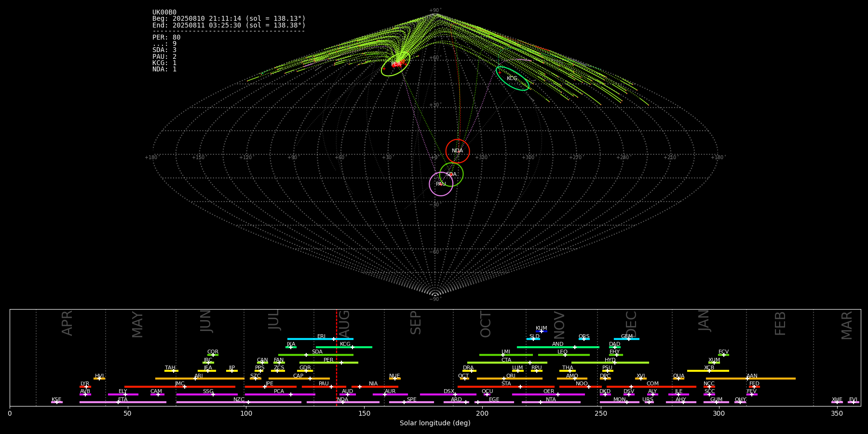This screenshot has width=868, height=434.
Task: Select the LMI shower bar in the timeline
Action: point(506,355)
